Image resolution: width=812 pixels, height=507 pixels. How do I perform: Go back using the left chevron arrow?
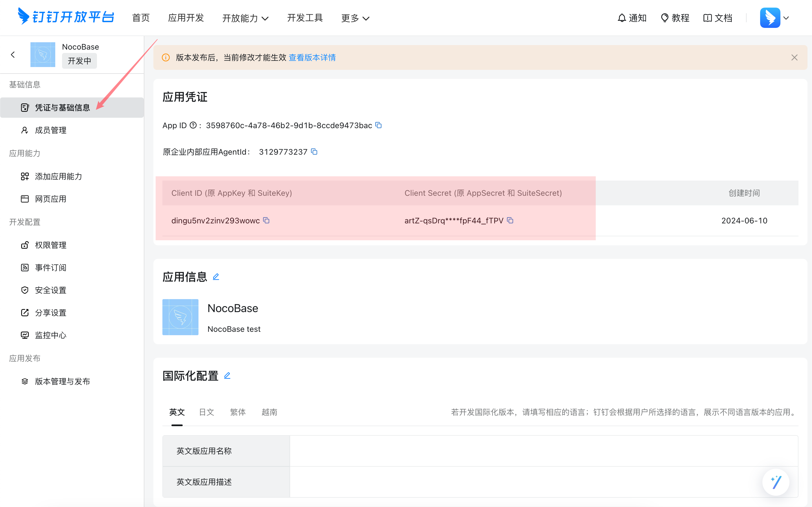(x=13, y=55)
